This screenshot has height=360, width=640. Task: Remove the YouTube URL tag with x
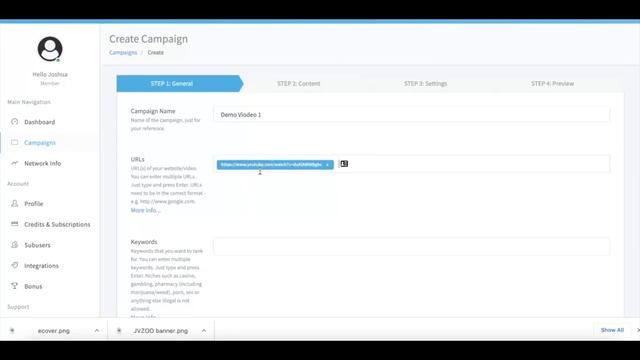[x=327, y=165]
